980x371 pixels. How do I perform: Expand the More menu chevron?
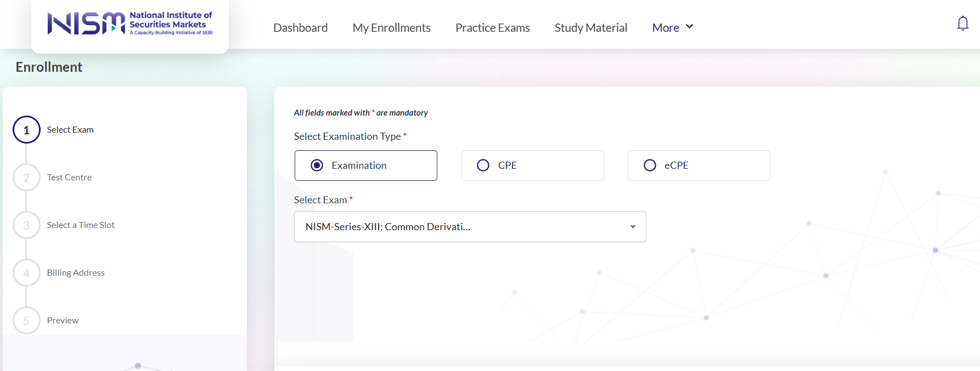coord(690,27)
